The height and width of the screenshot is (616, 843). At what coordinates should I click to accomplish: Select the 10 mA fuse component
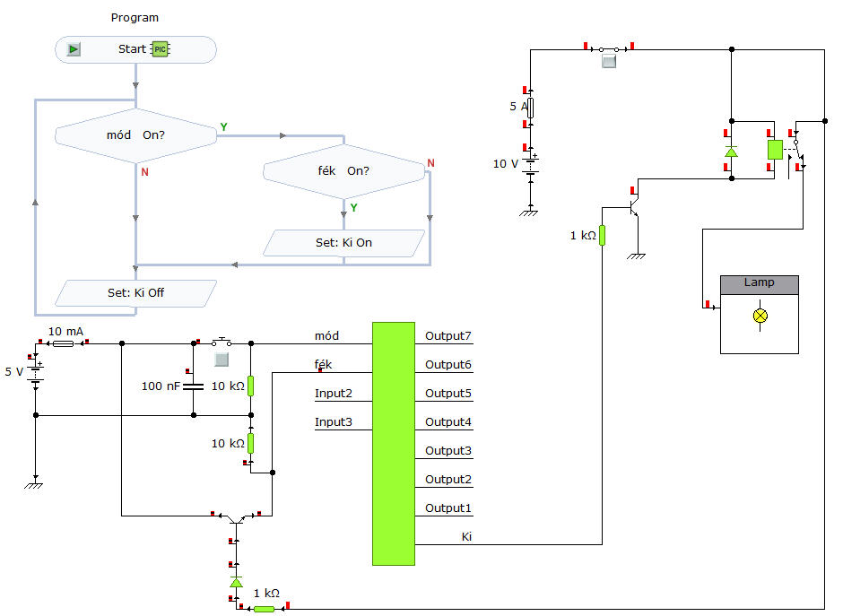(64, 343)
